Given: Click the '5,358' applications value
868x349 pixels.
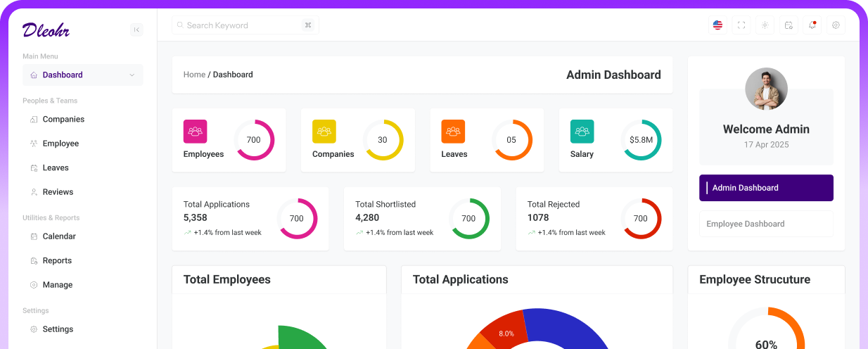Looking at the screenshot, I should tap(196, 218).
